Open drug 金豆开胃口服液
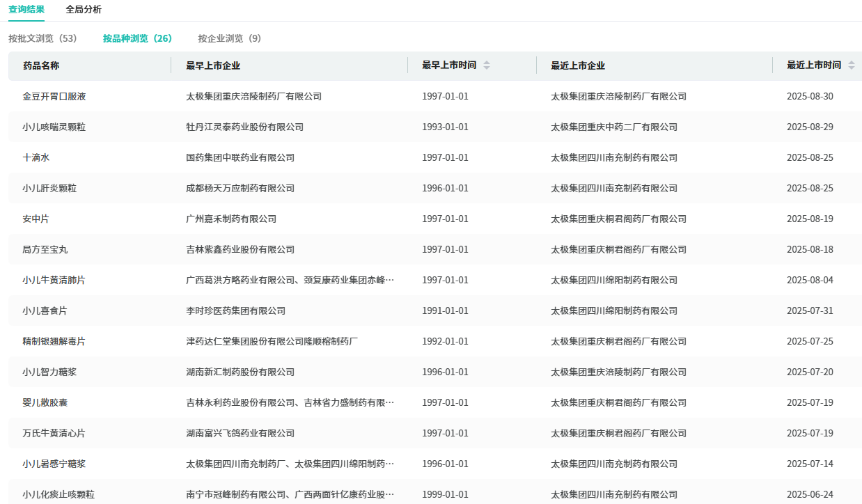 [54, 96]
